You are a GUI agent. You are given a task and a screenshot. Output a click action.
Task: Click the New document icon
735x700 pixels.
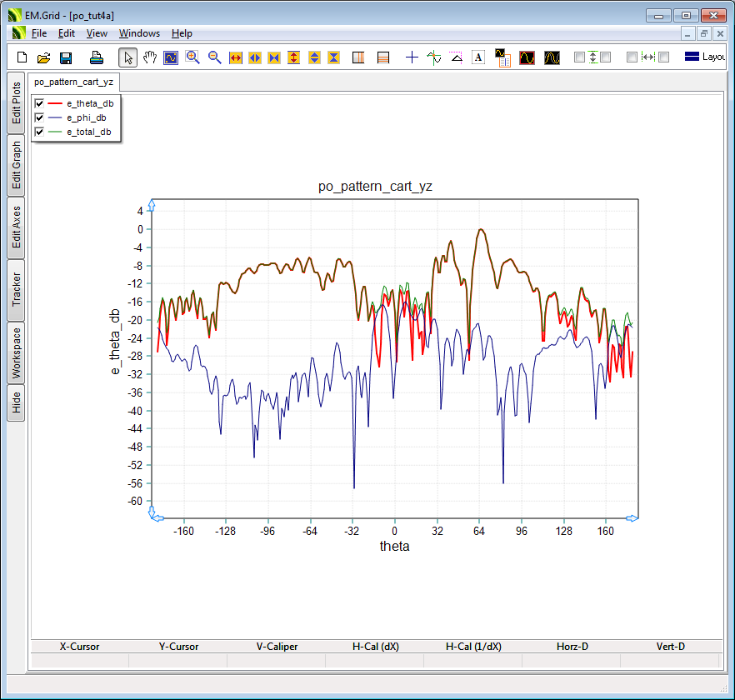coord(22,57)
